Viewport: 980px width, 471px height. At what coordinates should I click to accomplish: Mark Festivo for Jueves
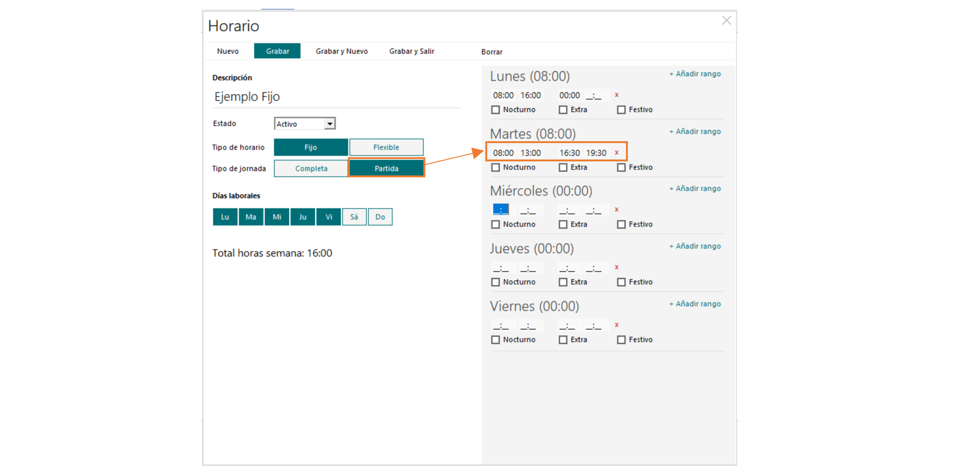(621, 282)
